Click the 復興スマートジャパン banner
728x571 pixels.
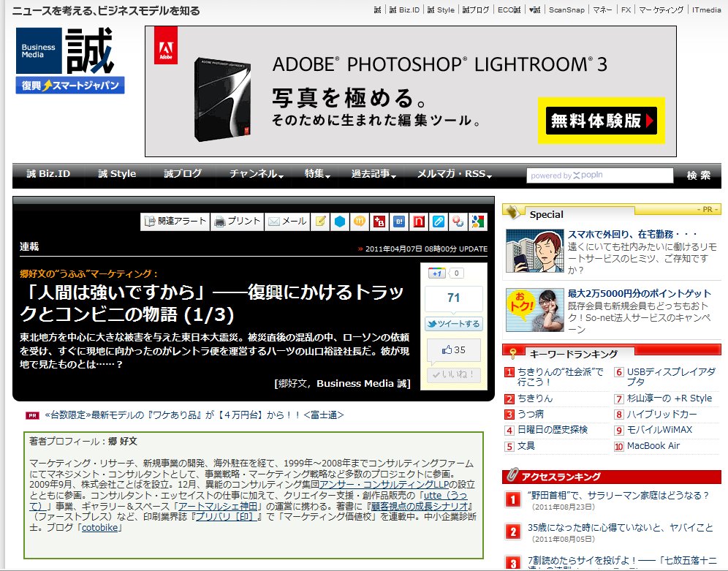pyautogui.click(x=70, y=86)
